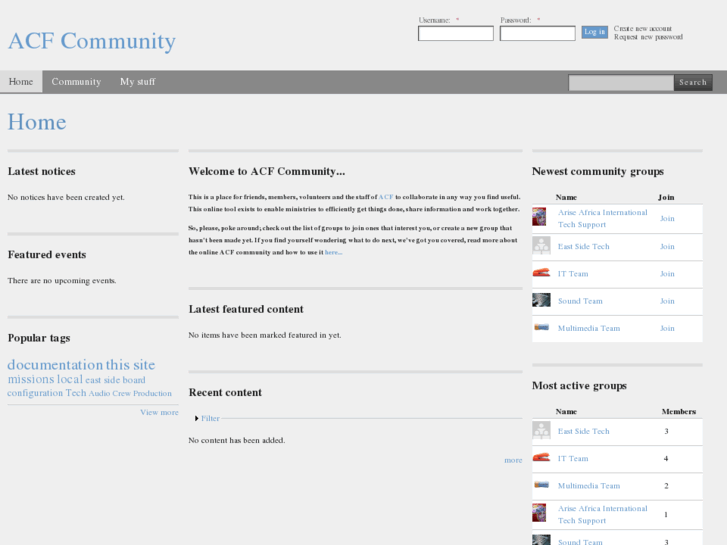Open IT Team link in Newest groups
This screenshot has width=727, height=545.
coord(573,274)
